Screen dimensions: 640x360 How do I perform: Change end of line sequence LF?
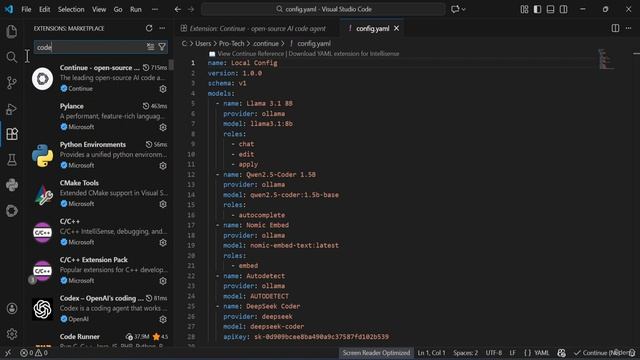(x=512, y=353)
